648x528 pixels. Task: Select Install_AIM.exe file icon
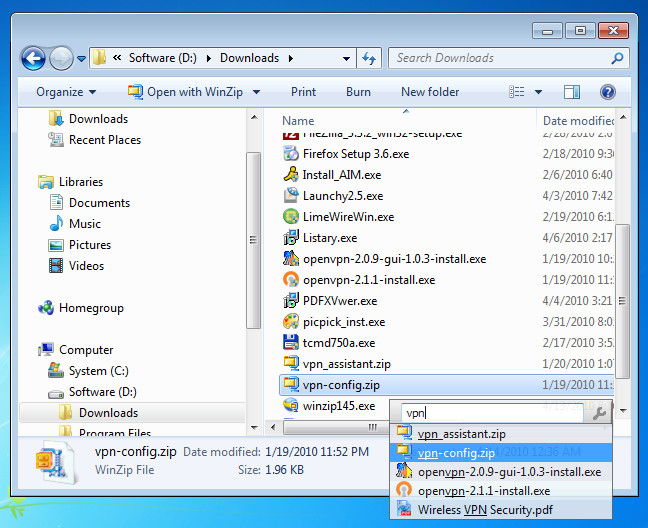coord(291,174)
